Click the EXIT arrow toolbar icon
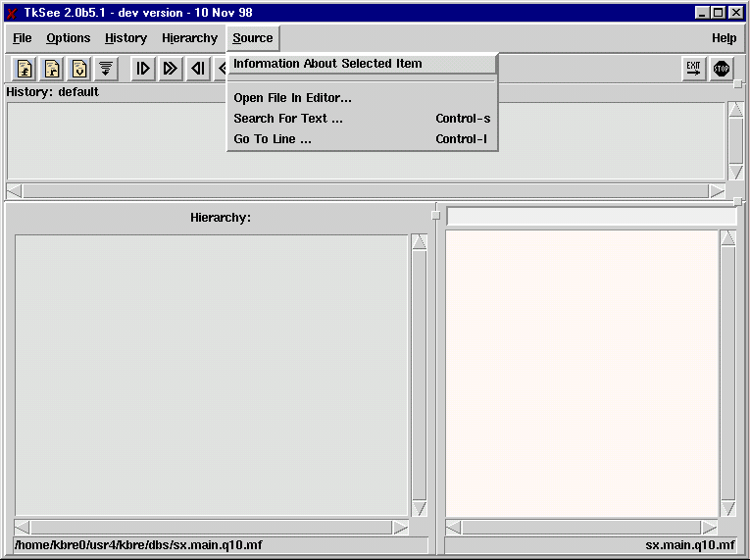The height and width of the screenshot is (560, 750). [693, 69]
